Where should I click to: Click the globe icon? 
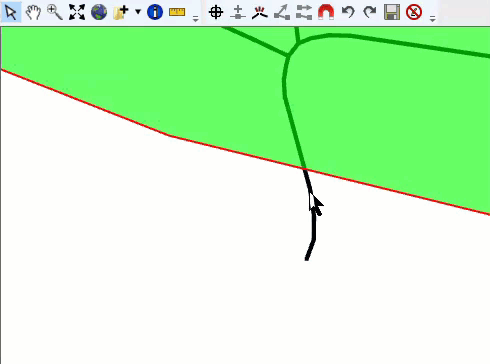tap(99, 13)
